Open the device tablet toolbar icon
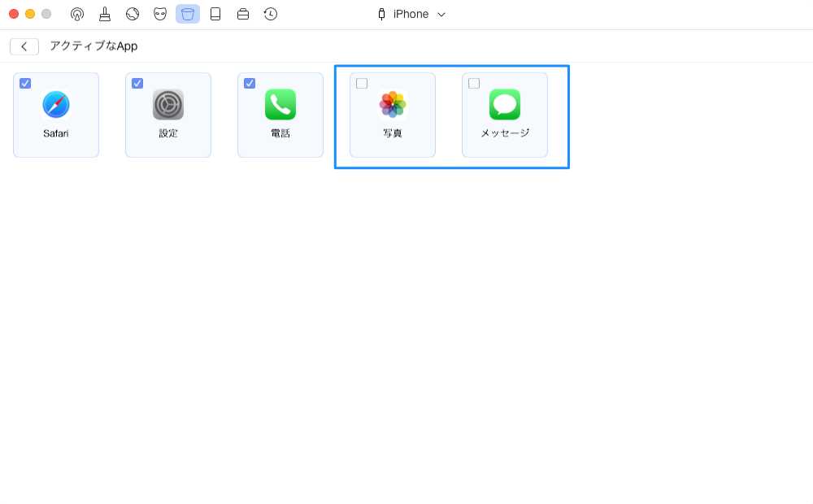The height and width of the screenshot is (504, 813). pyautogui.click(x=215, y=14)
